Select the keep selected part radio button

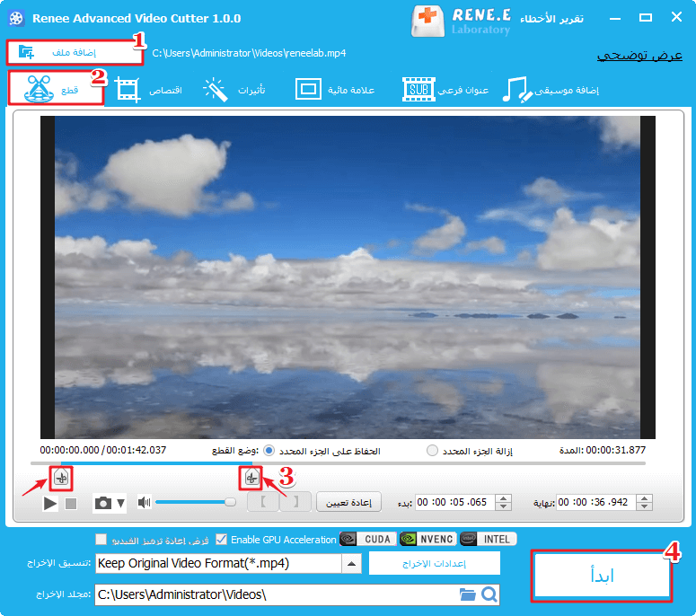click(x=269, y=451)
